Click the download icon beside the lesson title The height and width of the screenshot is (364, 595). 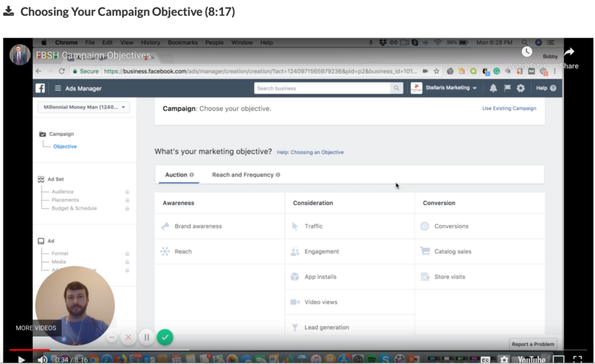tap(8, 12)
